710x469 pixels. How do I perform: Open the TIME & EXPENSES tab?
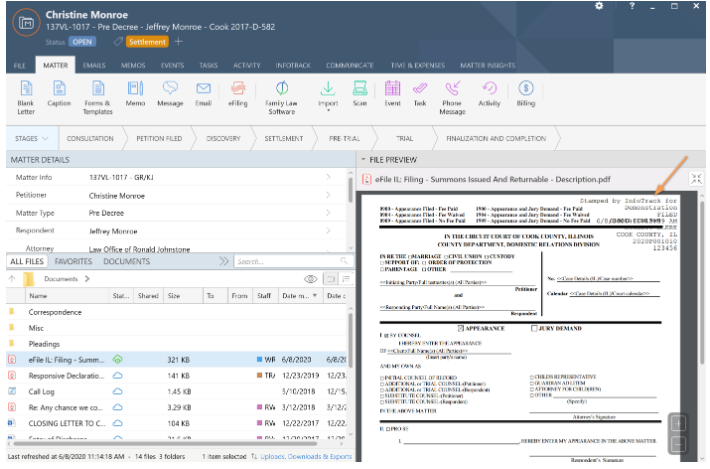click(x=418, y=65)
